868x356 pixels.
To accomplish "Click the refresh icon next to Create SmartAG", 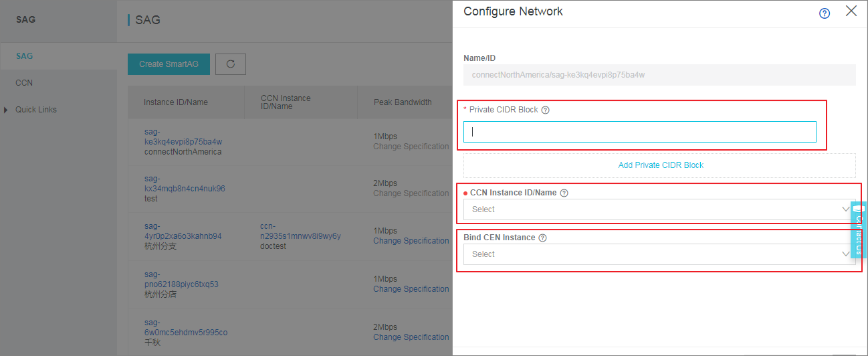I will (x=231, y=64).
